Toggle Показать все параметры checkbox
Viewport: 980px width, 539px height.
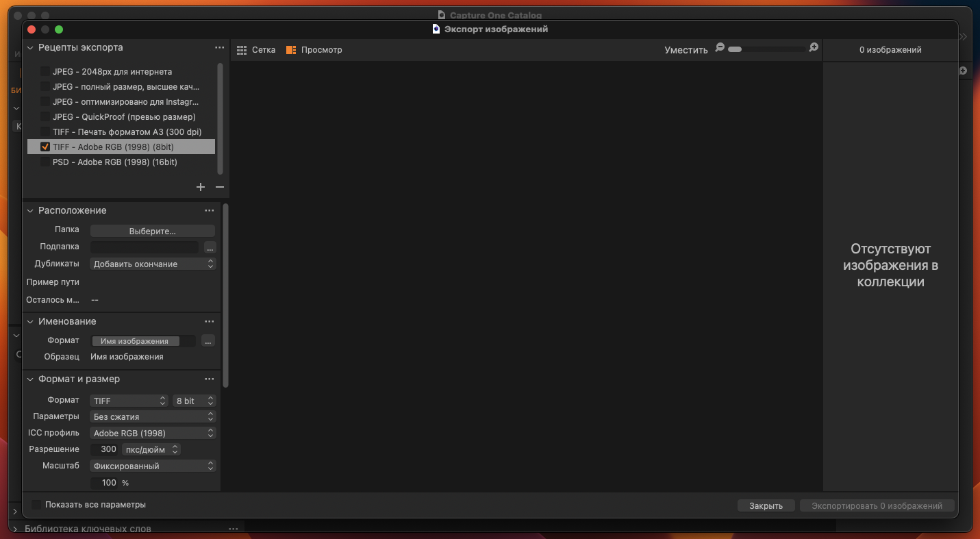coord(36,505)
